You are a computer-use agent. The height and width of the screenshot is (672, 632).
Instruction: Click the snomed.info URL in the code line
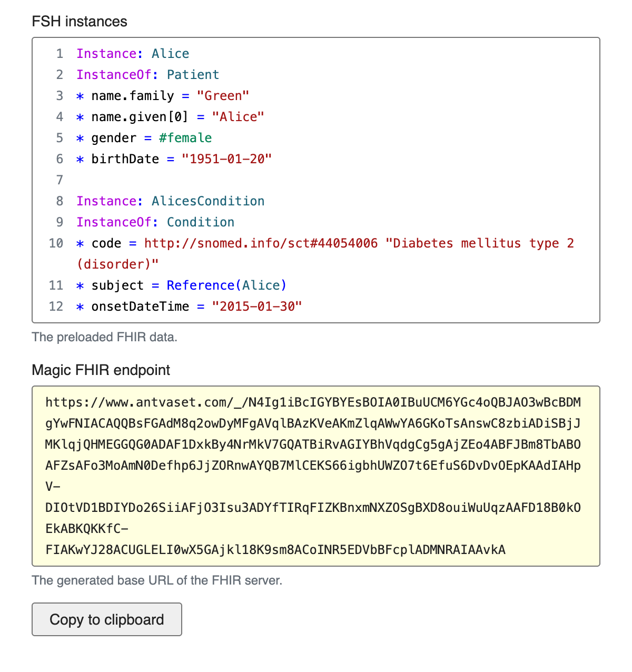pos(261,243)
